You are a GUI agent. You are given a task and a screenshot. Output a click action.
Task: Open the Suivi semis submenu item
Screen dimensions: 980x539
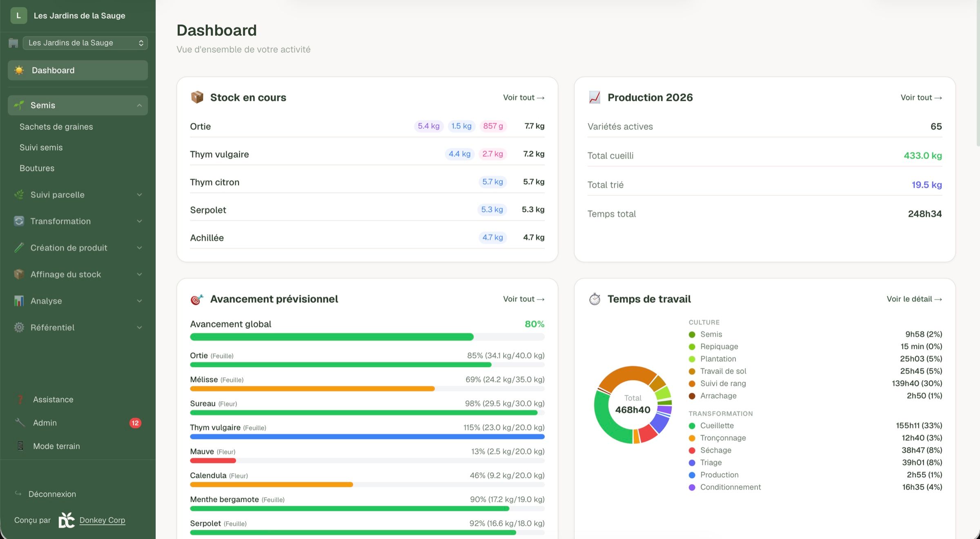coord(41,147)
